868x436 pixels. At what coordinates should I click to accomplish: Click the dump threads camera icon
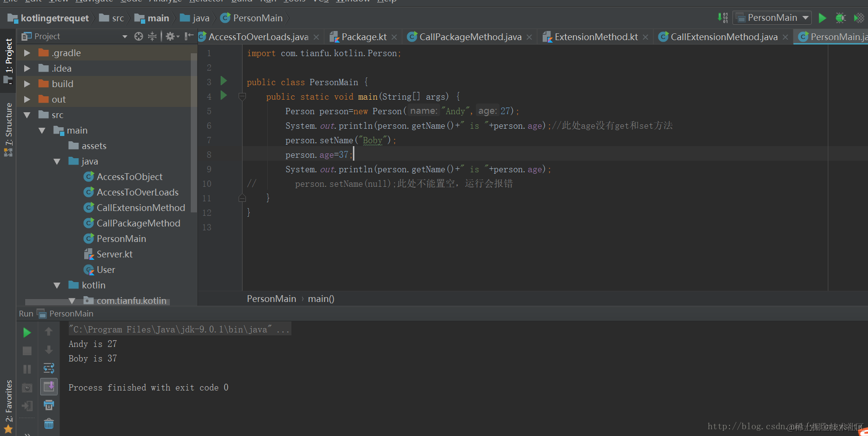click(27, 388)
